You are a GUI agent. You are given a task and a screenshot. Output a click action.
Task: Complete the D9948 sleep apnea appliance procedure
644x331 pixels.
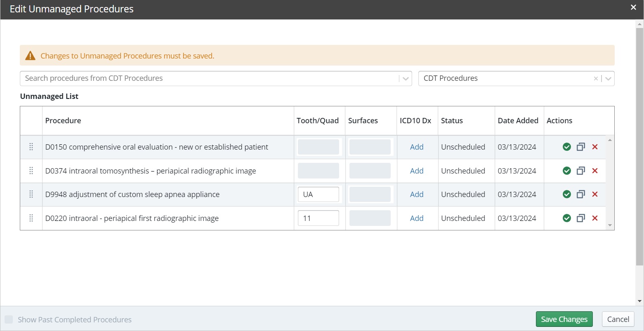click(x=567, y=194)
